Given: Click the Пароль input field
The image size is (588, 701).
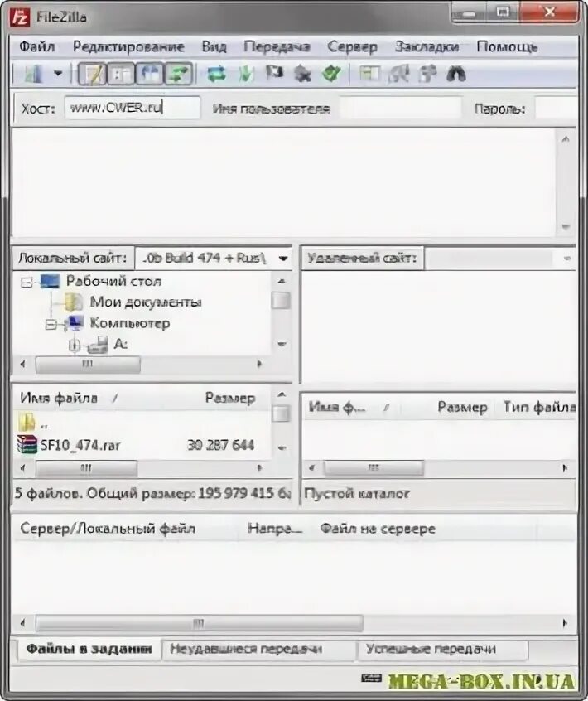Looking at the screenshot, I should coord(556,108).
